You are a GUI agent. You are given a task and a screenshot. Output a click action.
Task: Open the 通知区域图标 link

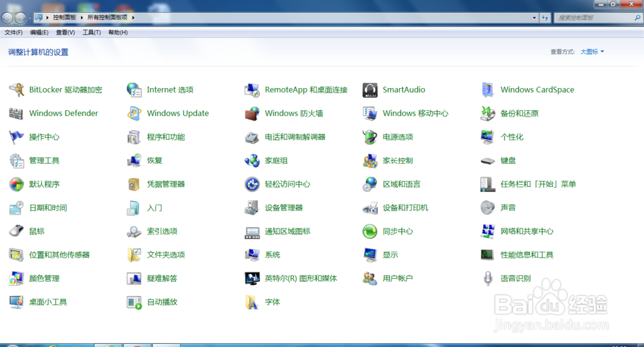coord(287,231)
